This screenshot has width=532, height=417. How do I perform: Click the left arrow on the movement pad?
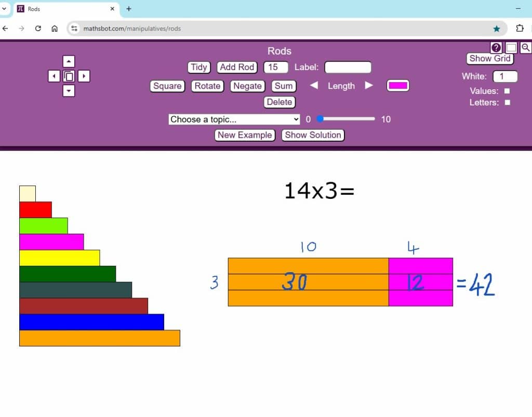54,76
